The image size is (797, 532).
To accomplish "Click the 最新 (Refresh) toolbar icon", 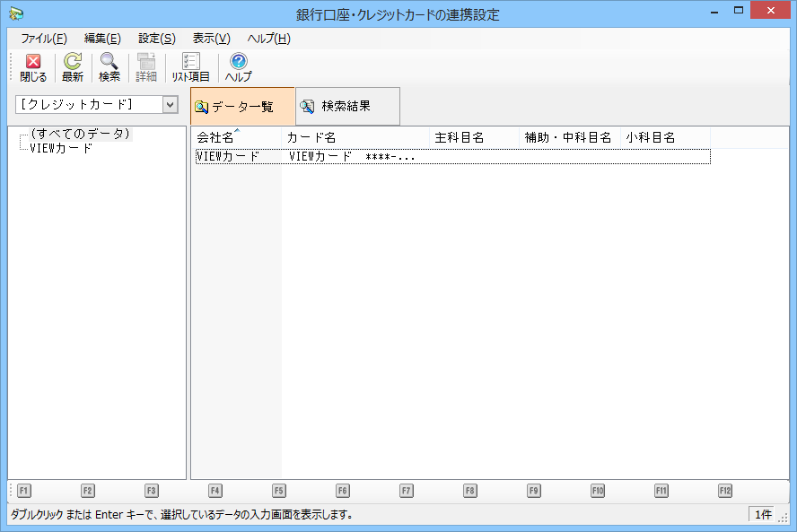I will pyautogui.click(x=73, y=67).
